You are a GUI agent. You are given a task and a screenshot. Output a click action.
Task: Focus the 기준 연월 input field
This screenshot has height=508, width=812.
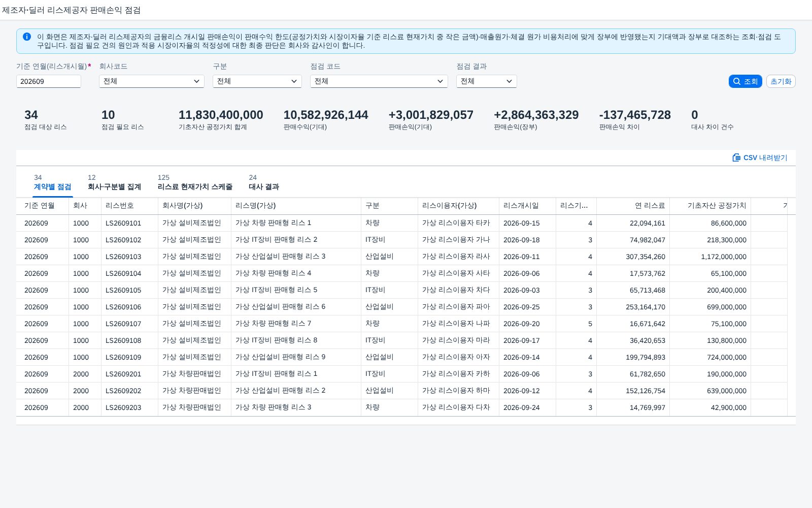click(x=49, y=81)
